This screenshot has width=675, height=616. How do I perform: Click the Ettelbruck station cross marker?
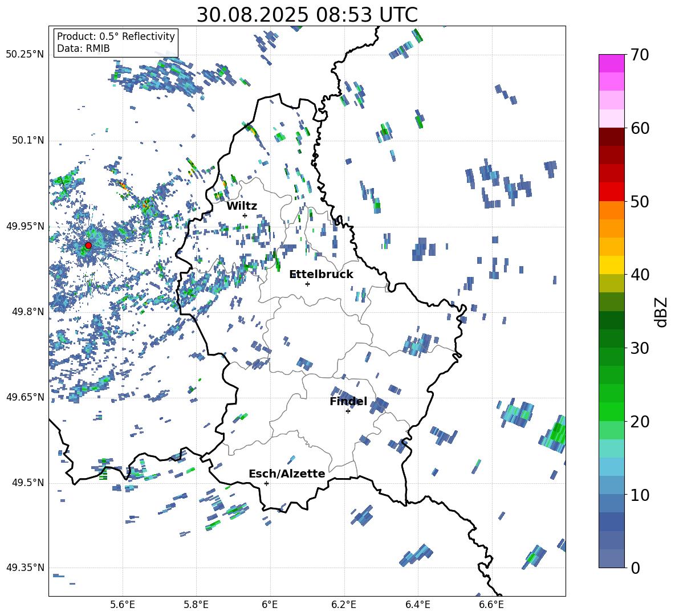tap(307, 284)
